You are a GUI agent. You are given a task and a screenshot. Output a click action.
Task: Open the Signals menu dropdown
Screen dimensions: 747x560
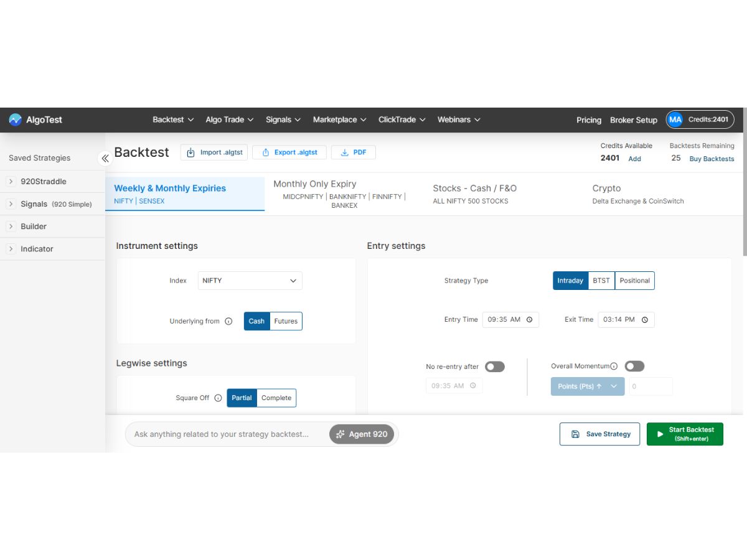click(x=283, y=119)
